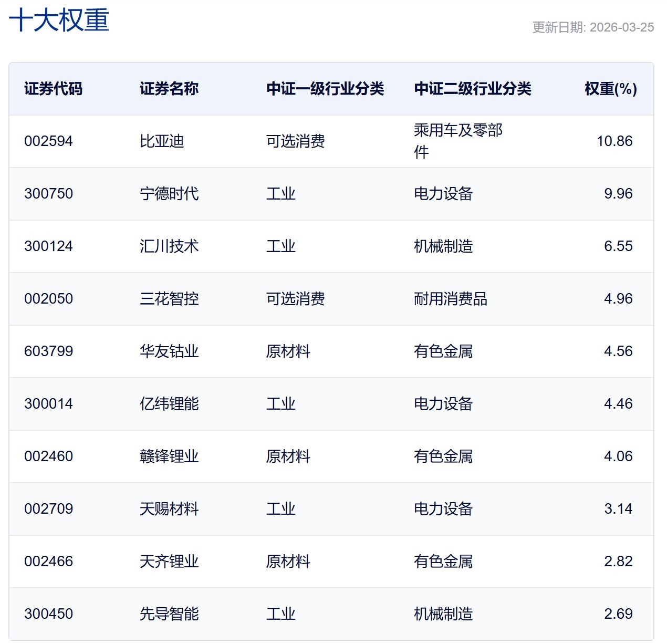This screenshot has height=644, width=667.
Task: Select security code 002594
Action: point(48,141)
